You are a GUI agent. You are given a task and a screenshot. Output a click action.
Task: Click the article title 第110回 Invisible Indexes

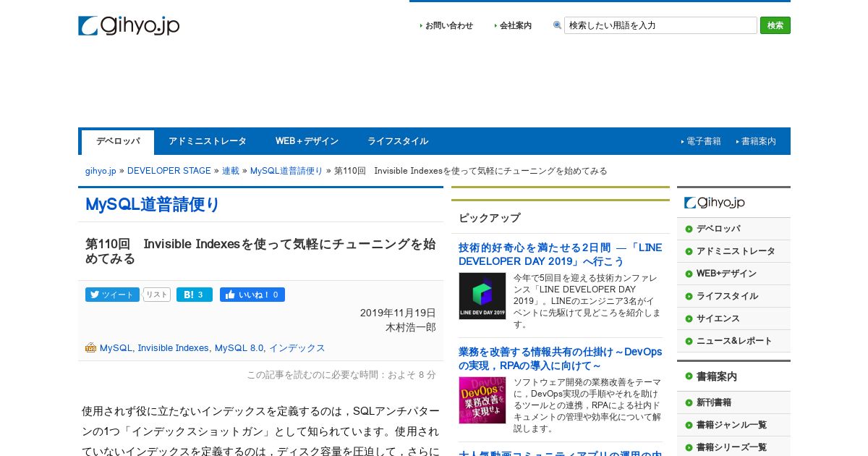(260, 251)
